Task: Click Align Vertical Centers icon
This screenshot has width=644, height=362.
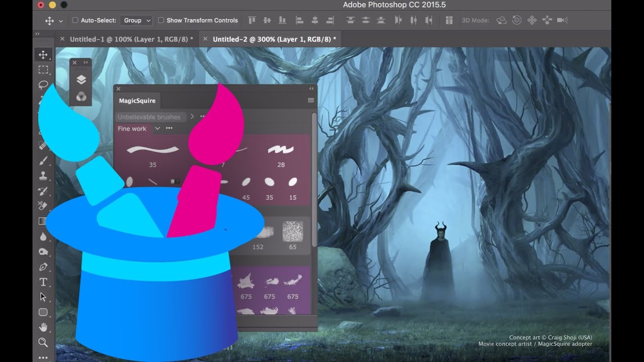Action: click(267, 20)
